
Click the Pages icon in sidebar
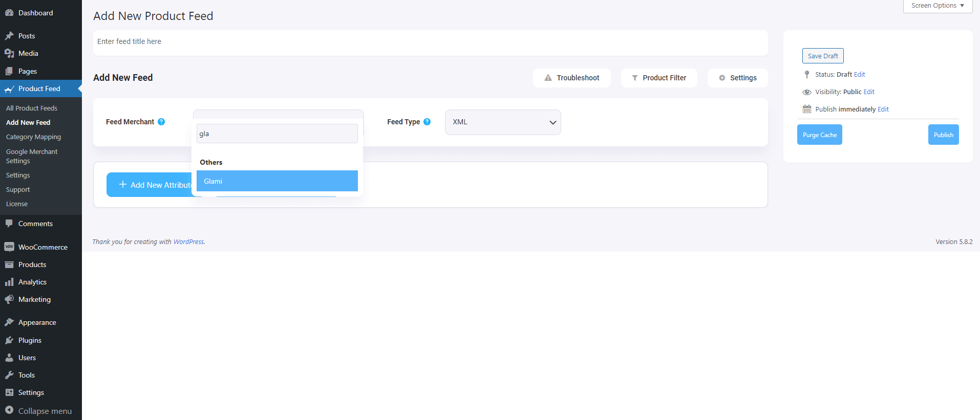pos(9,71)
